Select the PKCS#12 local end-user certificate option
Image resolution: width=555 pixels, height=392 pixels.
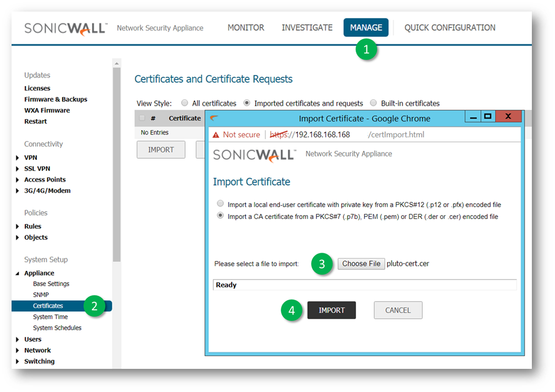(x=221, y=204)
